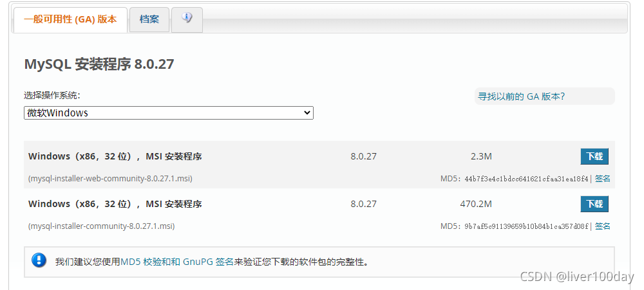Follow the MD5 校验和 link
This screenshot has width=644, height=290.
pos(147,262)
